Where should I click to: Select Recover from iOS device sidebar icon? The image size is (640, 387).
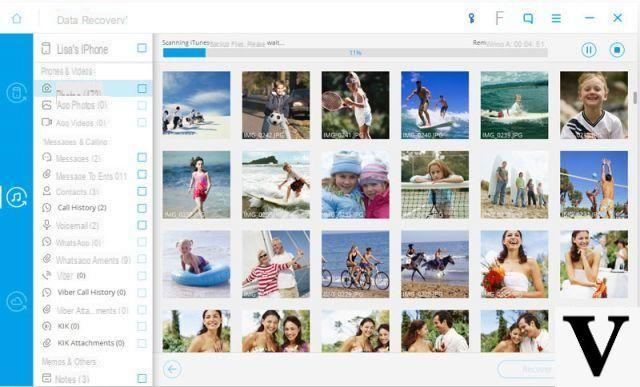[x=17, y=93]
